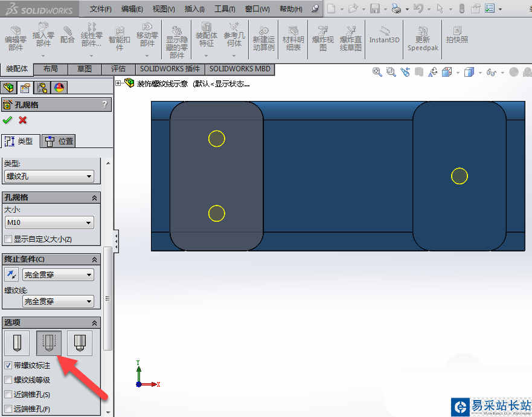This screenshot has height=417, width=532.
Task: Click Insert Components (插入零部件) icon
Action: point(43,34)
